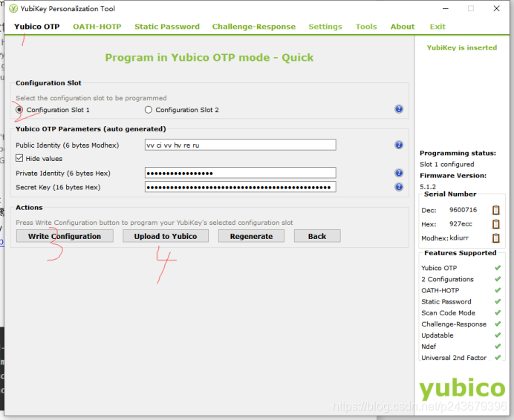The image size is (514, 420).
Task: Click the 'Slot 1 configured' status text
Action: 447,165
